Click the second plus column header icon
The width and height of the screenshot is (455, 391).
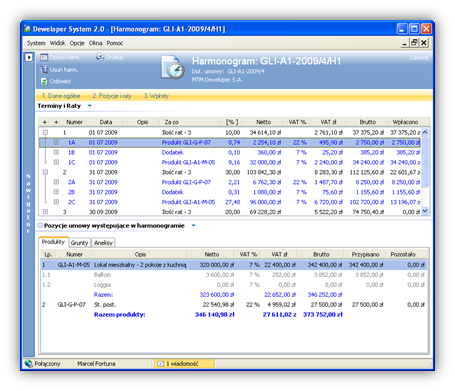tap(56, 122)
